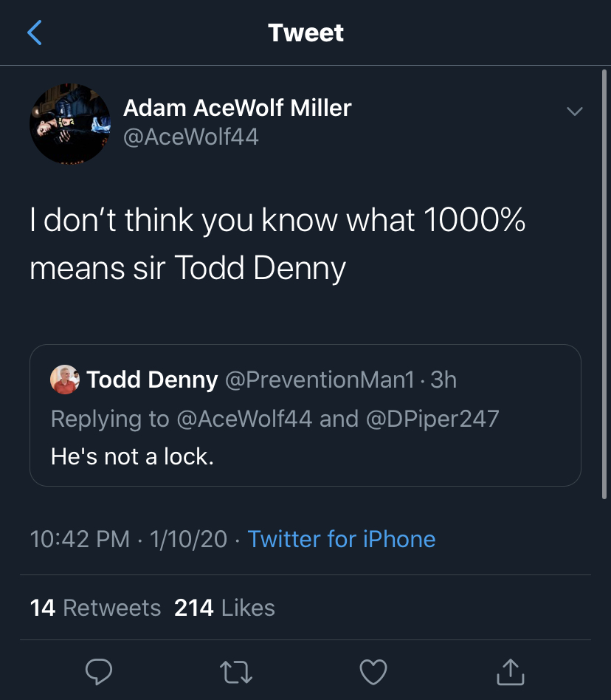Screen dimensions: 611x700
Task: Tap the retweet icon
Action: [x=236, y=670]
